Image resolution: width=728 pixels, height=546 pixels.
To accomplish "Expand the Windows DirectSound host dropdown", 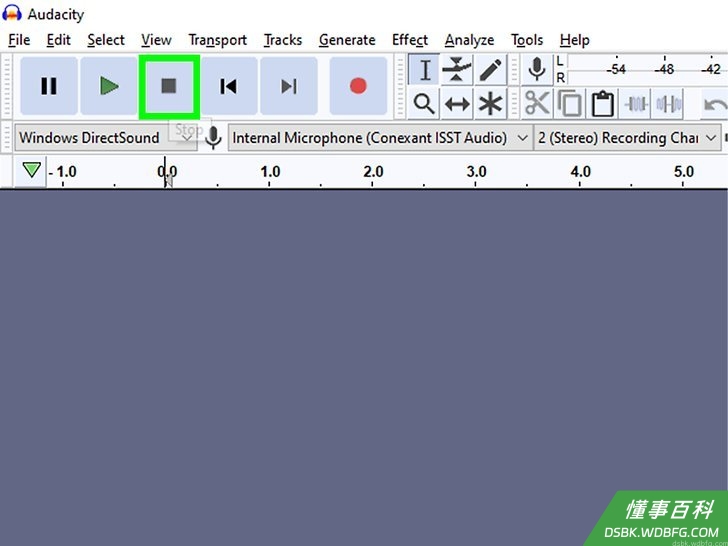I will pyautogui.click(x=106, y=138).
